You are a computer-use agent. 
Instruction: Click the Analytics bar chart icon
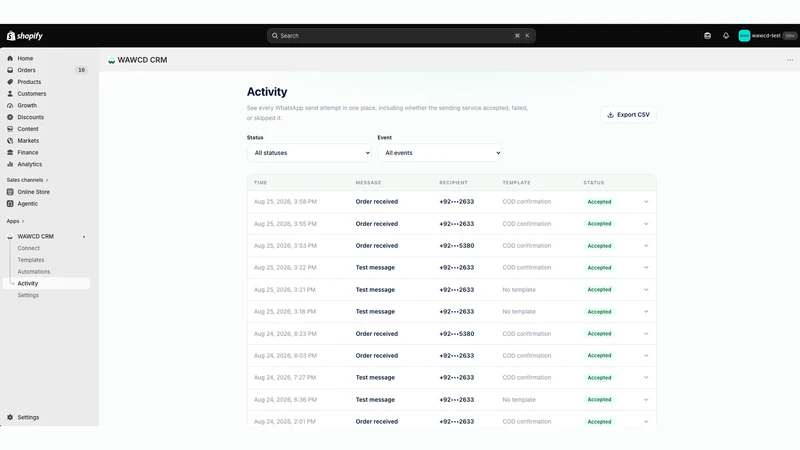coord(10,164)
